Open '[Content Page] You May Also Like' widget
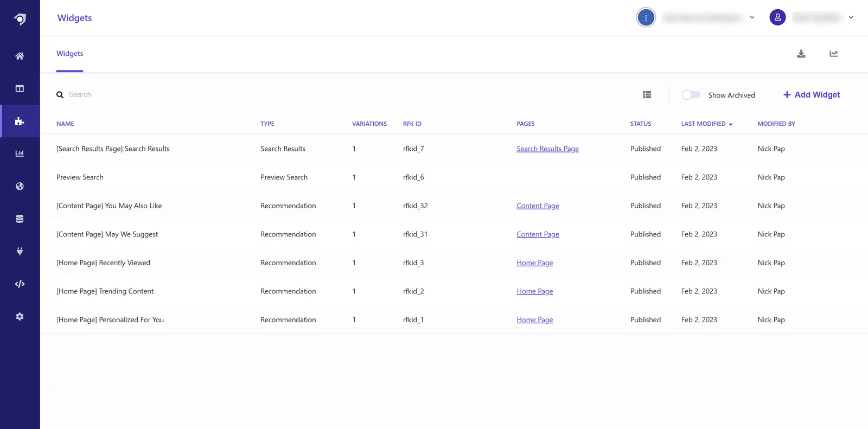Image resolution: width=868 pixels, height=429 pixels. click(x=109, y=206)
